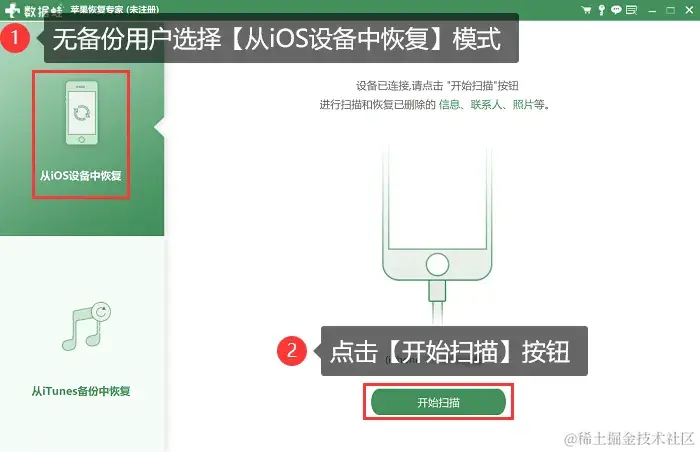Switch to 从iOS设备中恢复 mode label
700x452 pixels.
[81, 176]
